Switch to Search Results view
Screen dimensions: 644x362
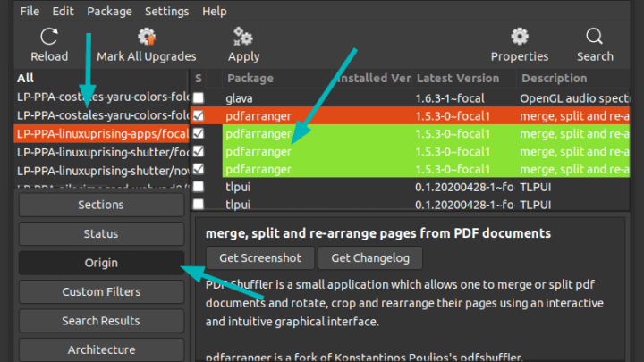click(101, 321)
